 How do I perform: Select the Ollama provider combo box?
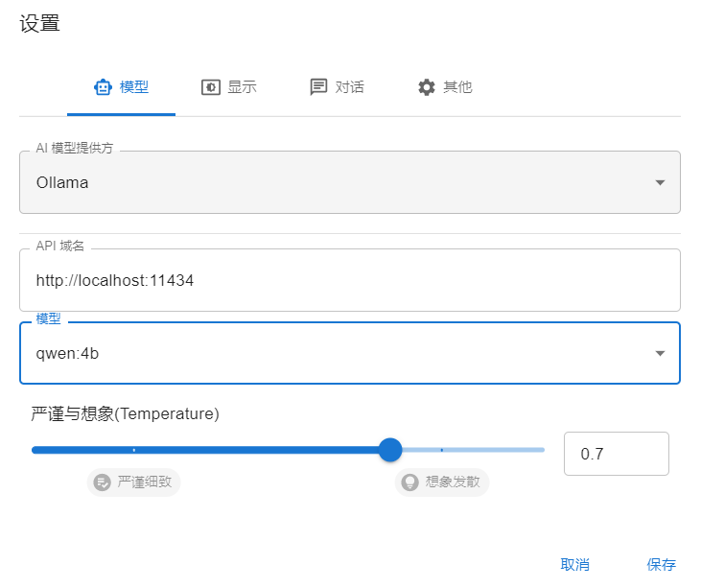[x=336, y=182]
